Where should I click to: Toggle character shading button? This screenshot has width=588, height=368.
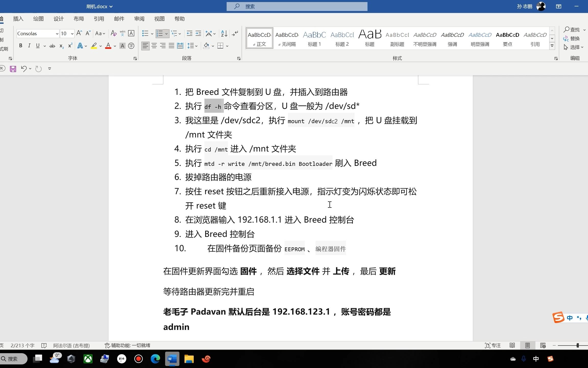click(122, 46)
